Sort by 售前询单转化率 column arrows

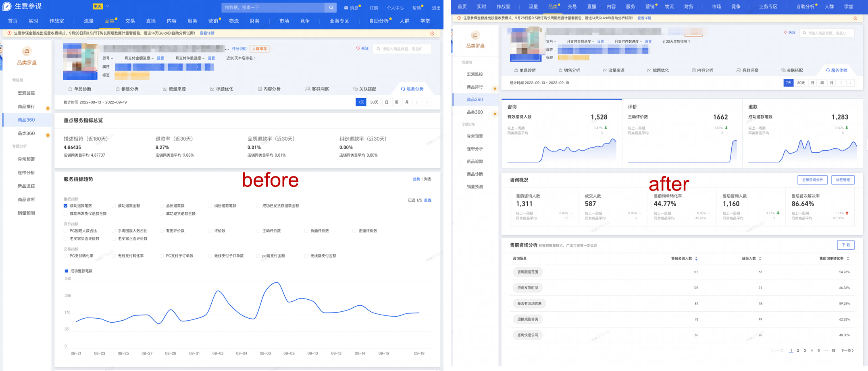[848, 259]
